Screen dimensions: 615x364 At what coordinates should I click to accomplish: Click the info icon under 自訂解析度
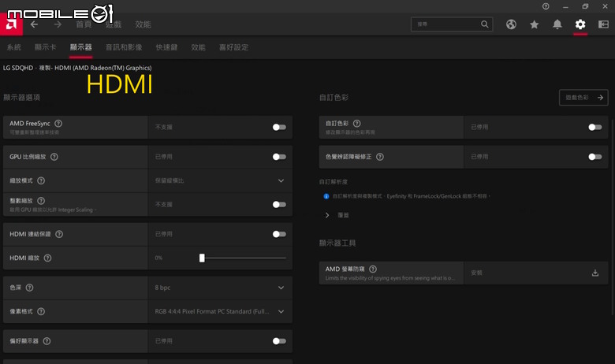tap(326, 196)
